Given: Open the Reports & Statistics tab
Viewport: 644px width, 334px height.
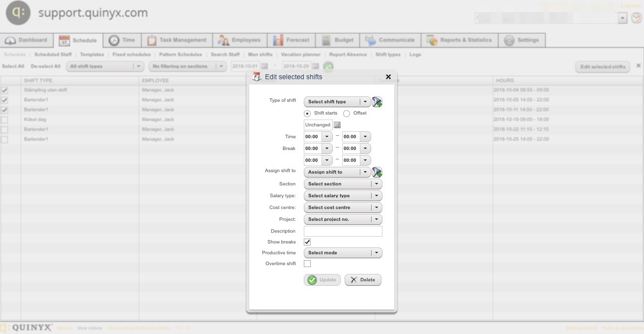Looking at the screenshot, I should [460, 40].
